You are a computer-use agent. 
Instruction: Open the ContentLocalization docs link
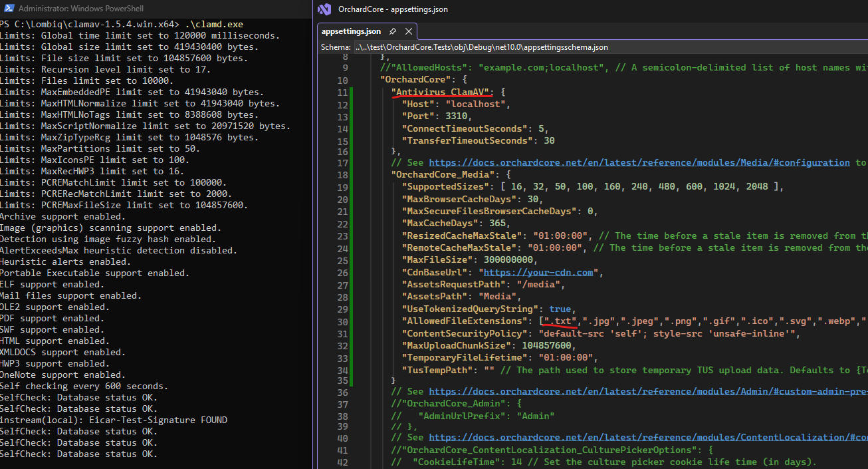coord(648,437)
